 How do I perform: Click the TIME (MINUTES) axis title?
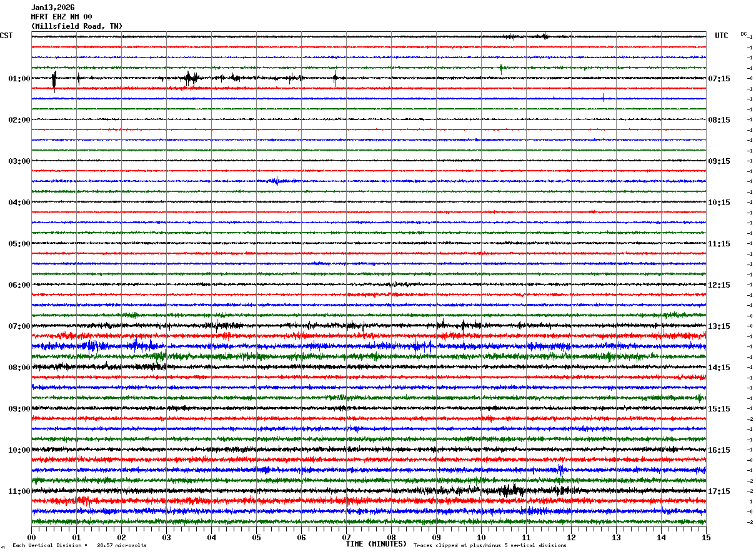pyautogui.click(x=376, y=544)
